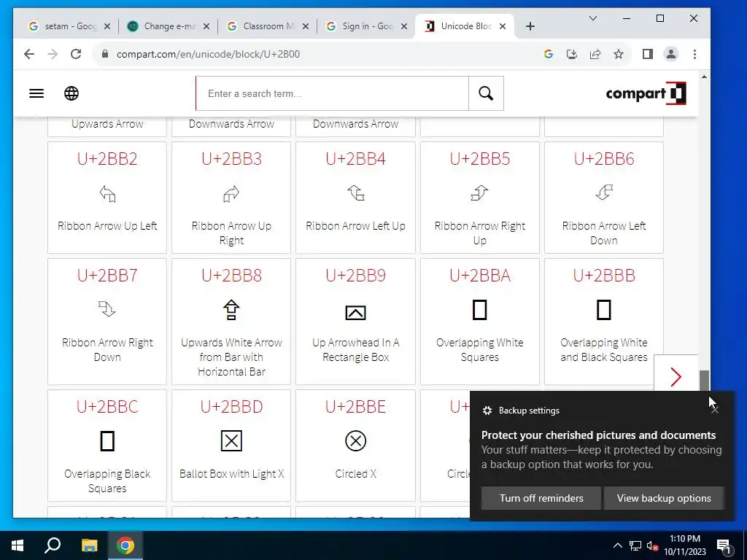Reload the compart page
The image size is (747, 560).
coord(76,54)
